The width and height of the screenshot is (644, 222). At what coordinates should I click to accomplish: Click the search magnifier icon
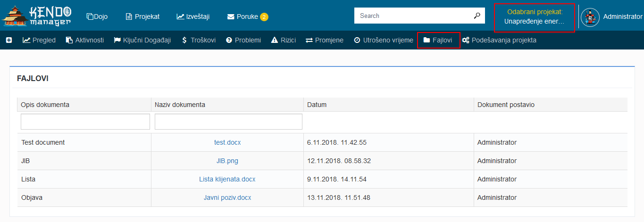coord(477,16)
